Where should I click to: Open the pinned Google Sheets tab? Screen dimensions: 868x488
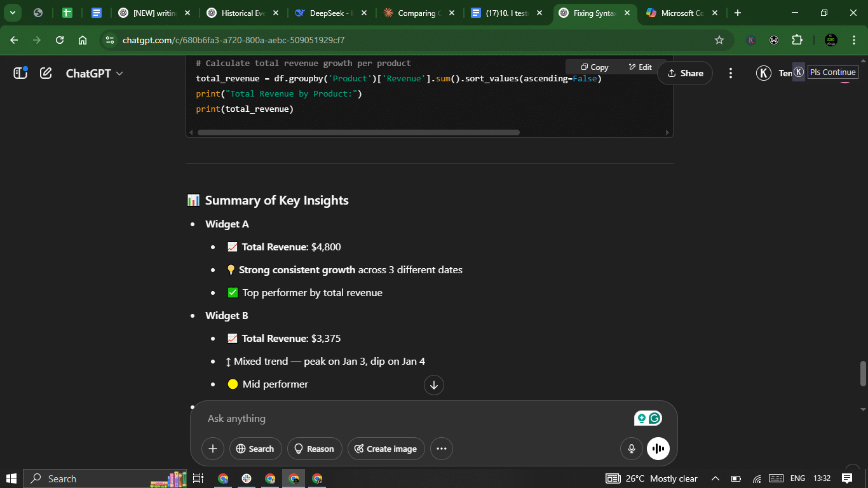pos(67,13)
